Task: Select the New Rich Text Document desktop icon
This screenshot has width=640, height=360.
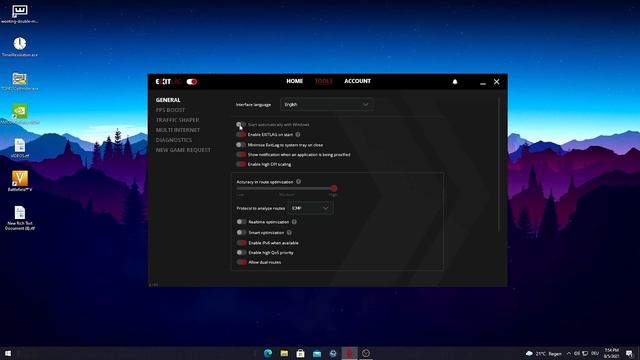Action: click(x=20, y=218)
